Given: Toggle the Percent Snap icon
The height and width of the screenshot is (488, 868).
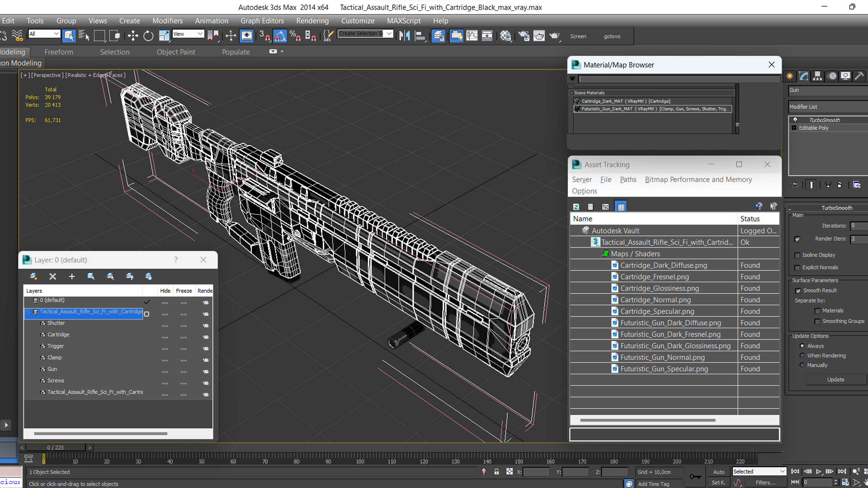Looking at the screenshot, I should tap(295, 36).
